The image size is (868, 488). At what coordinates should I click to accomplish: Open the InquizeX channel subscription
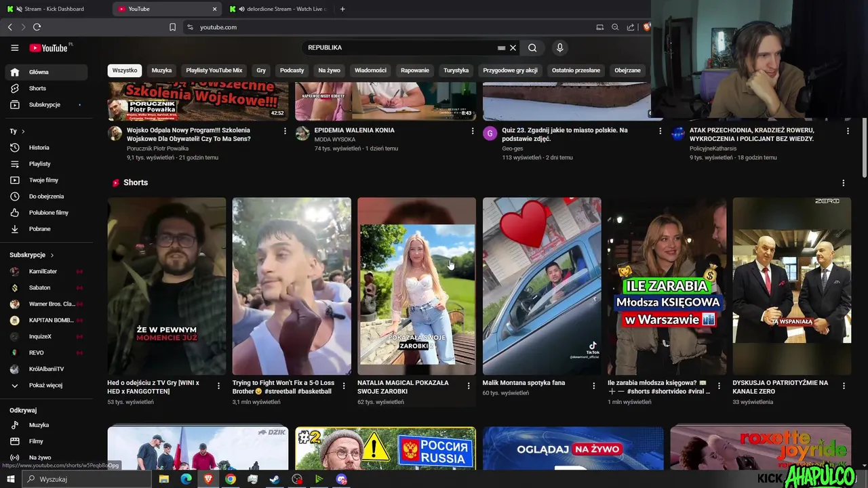click(x=46, y=336)
